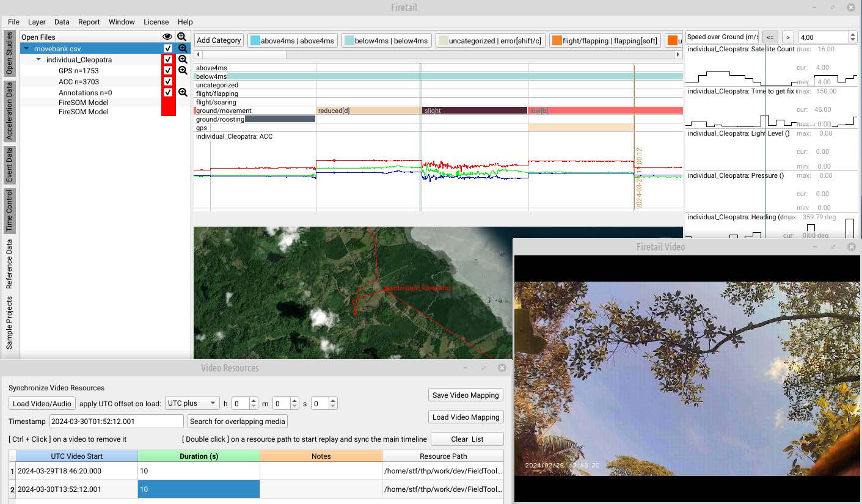Uncheck visibility of ACC n=3703
The width and height of the screenshot is (862, 504).
[x=167, y=81]
